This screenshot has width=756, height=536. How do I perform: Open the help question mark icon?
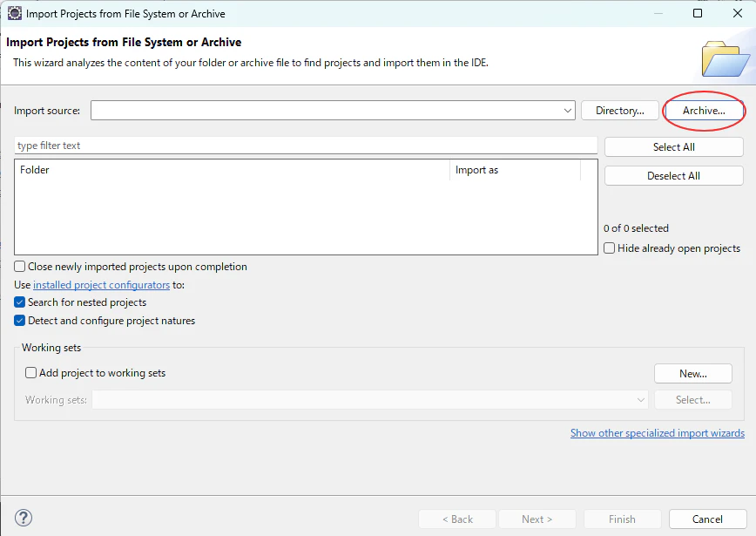(x=24, y=519)
